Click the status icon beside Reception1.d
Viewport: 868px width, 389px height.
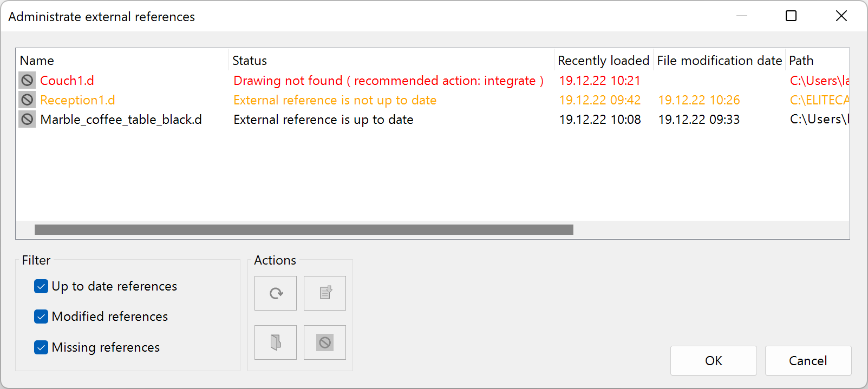[x=27, y=100]
